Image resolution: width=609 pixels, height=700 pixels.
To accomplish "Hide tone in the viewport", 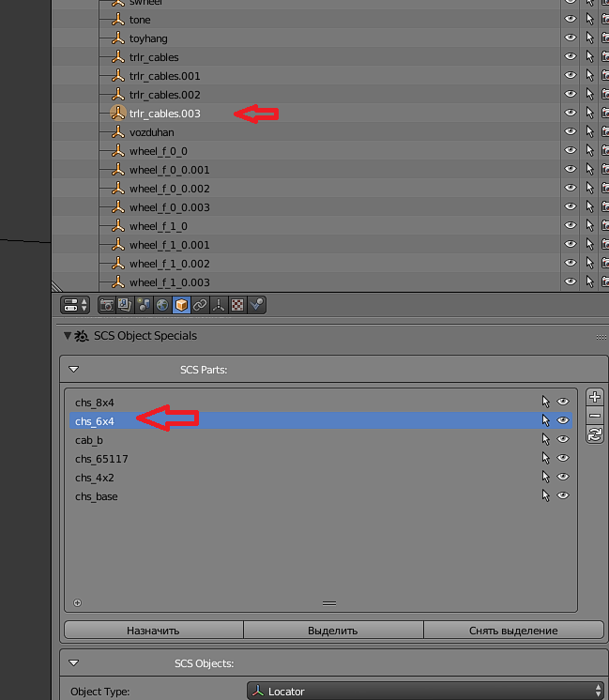I will [571, 19].
